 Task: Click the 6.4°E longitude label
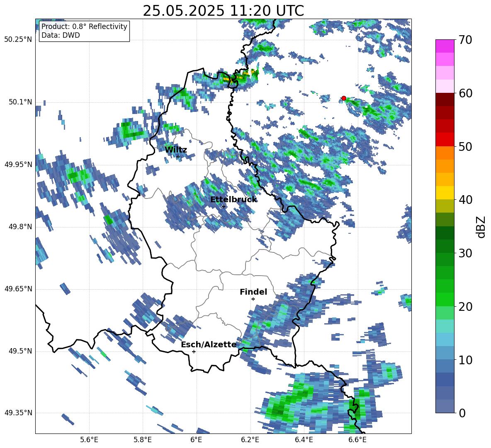pyautogui.click(x=304, y=440)
